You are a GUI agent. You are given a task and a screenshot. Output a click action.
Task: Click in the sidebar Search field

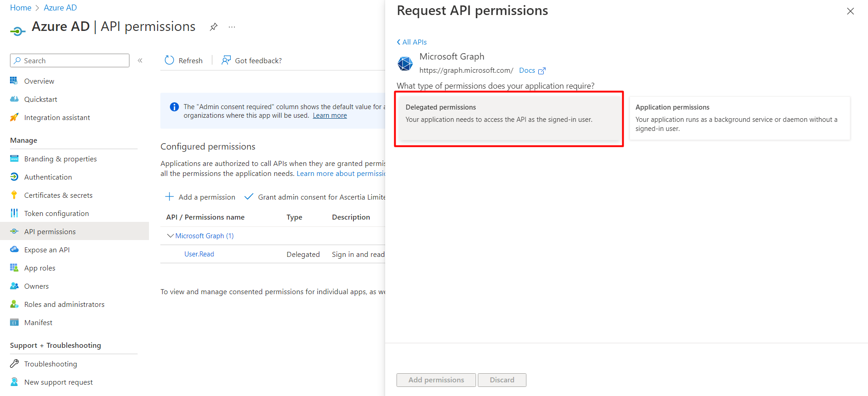(69, 60)
